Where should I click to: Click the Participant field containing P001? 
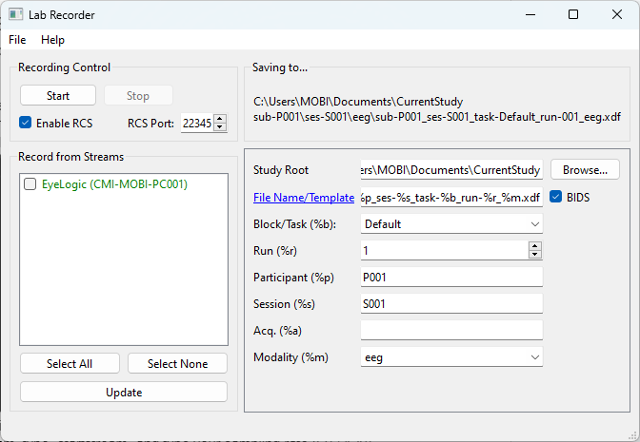(451, 277)
